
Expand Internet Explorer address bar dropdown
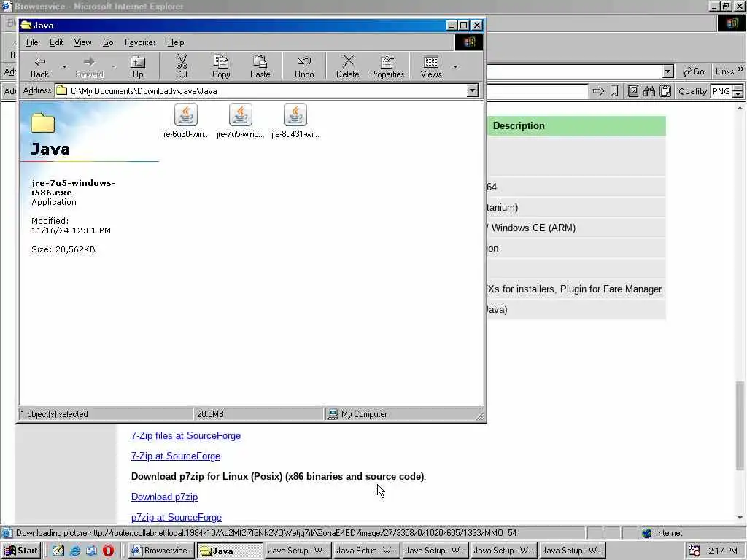click(668, 72)
